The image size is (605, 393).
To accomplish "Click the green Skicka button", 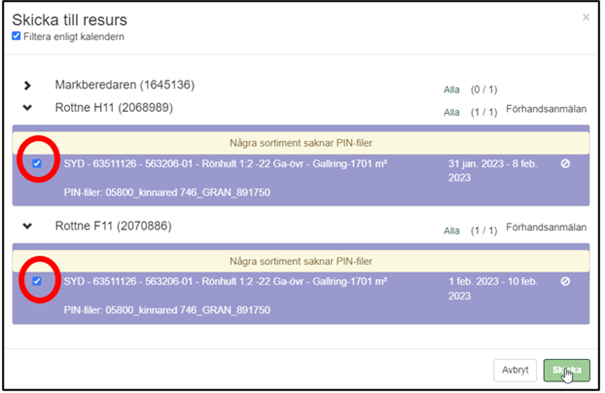I will (x=566, y=370).
